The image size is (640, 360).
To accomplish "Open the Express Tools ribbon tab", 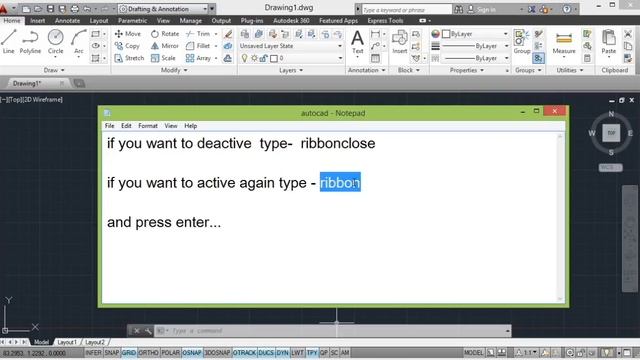I will pos(385,20).
